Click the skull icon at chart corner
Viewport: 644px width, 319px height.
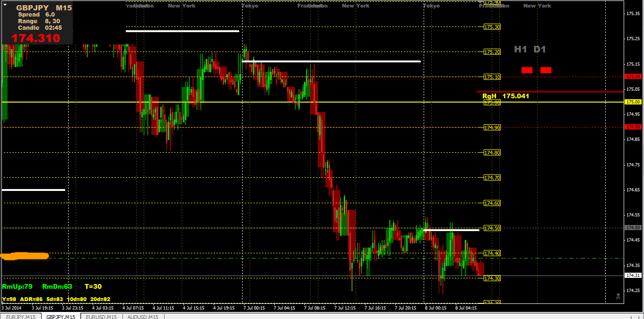tap(618, 296)
